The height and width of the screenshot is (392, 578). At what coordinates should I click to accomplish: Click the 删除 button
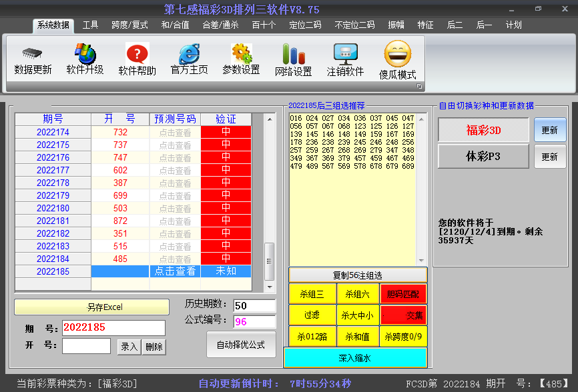tap(154, 347)
